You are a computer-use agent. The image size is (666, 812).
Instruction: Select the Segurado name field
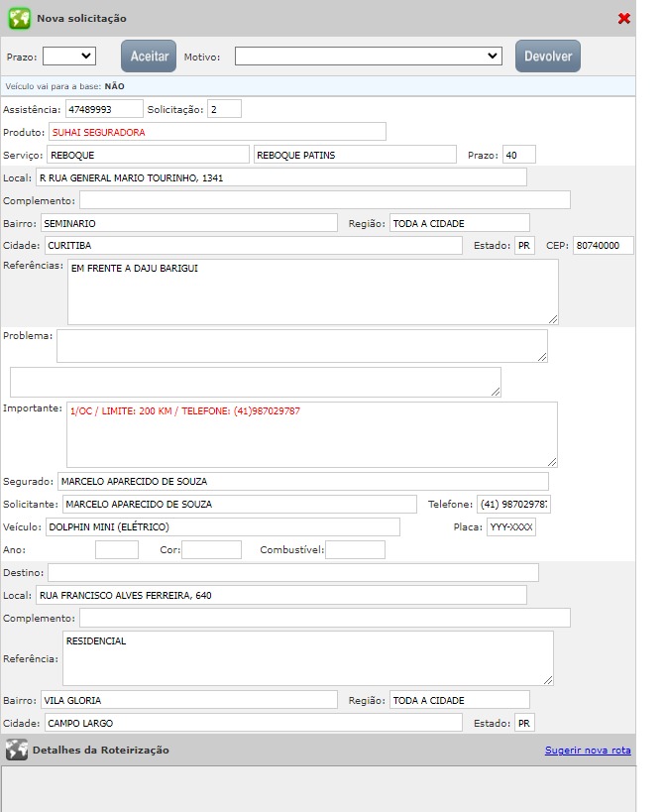click(x=302, y=482)
